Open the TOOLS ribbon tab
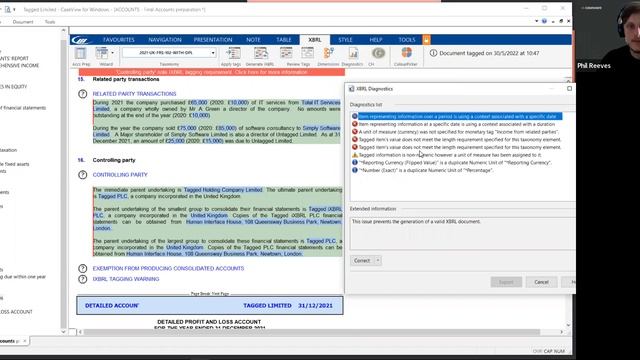640x360 pixels. click(x=407, y=40)
